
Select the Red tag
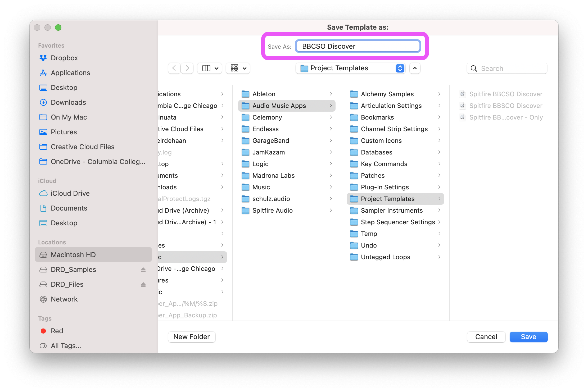(x=57, y=331)
